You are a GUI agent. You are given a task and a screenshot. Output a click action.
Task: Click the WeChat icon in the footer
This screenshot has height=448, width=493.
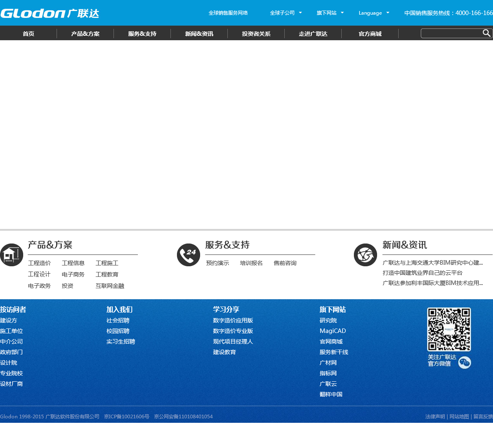[x=465, y=362]
